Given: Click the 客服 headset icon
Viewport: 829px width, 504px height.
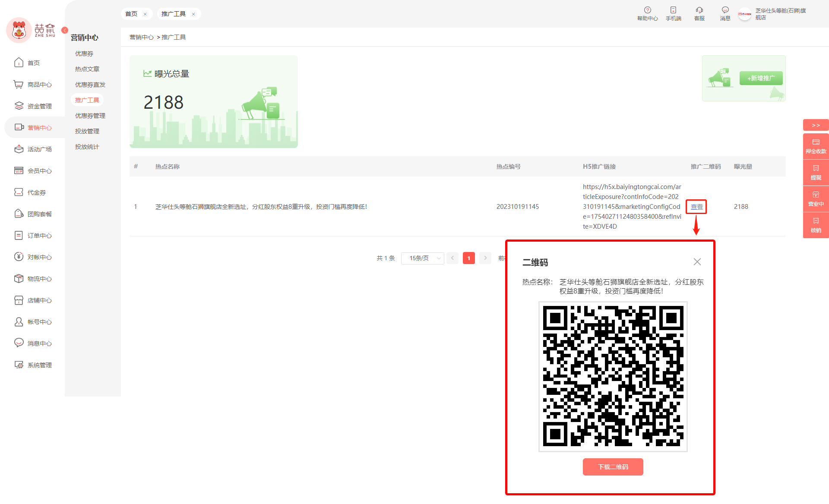Looking at the screenshot, I should [699, 10].
